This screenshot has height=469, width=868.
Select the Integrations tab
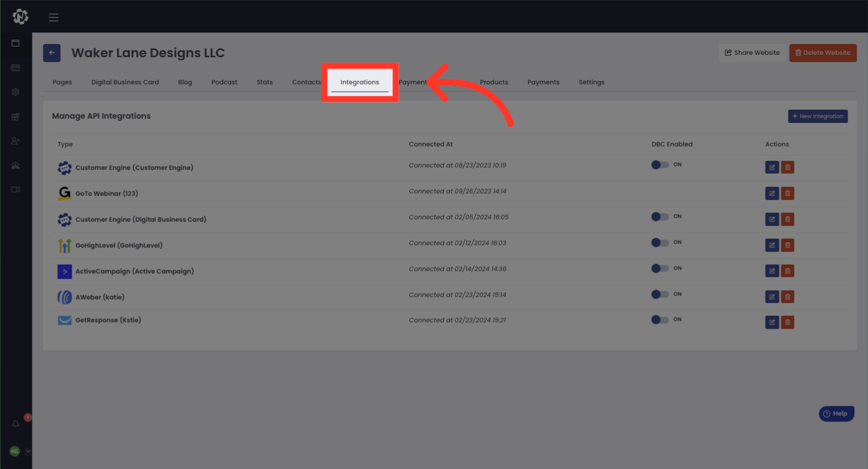360,82
